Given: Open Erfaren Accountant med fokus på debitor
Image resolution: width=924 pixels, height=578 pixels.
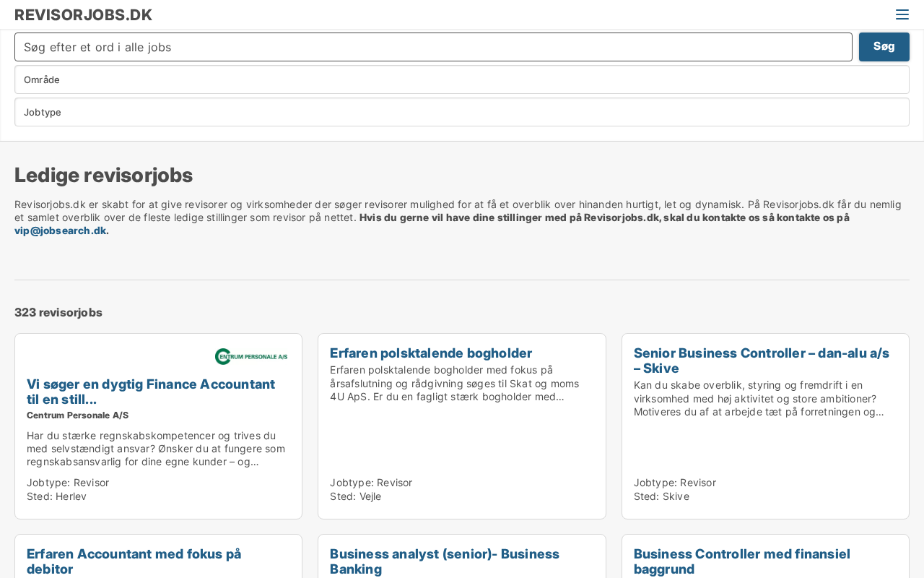Looking at the screenshot, I should [x=134, y=561].
